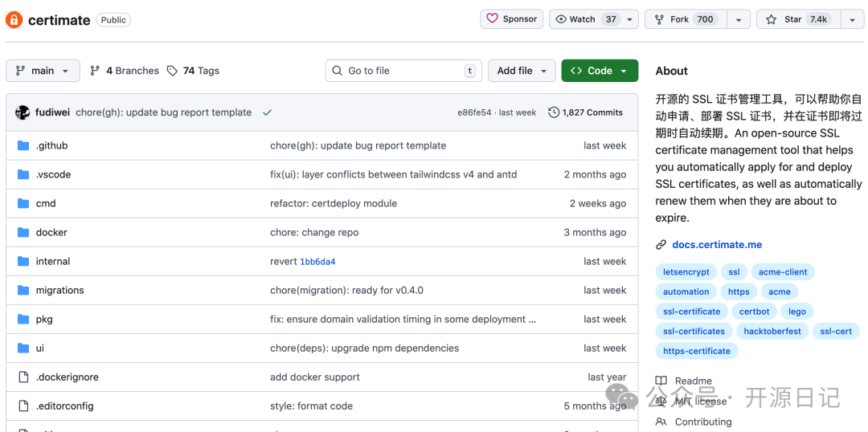Click the heart Sponsor button
Image resolution: width=868 pixels, height=432 pixels.
pyautogui.click(x=511, y=19)
